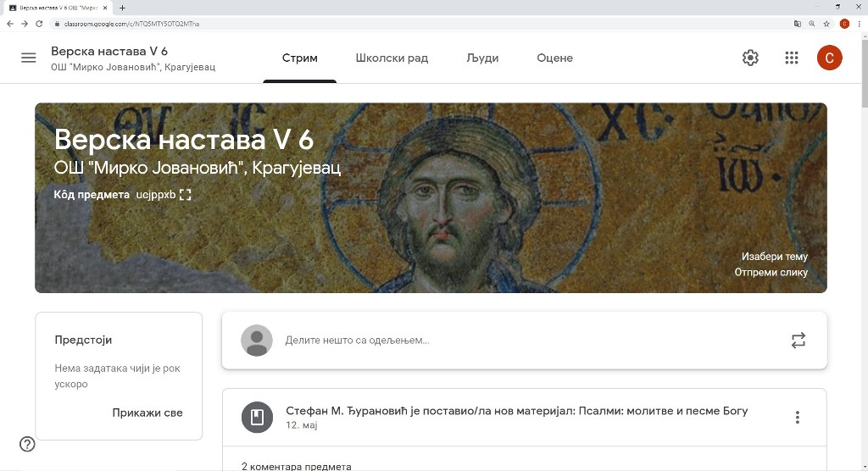
Task: Click Изабери тему on banner
Action: pyautogui.click(x=775, y=257)
